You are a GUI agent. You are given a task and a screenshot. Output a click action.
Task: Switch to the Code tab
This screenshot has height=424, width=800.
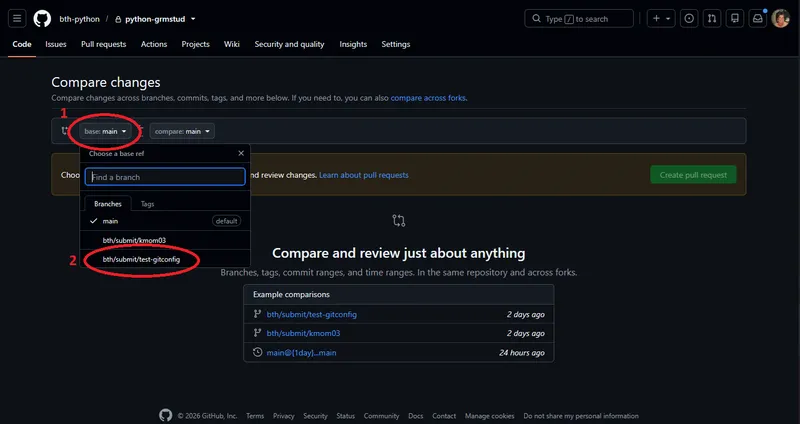[x=22, y=44]
